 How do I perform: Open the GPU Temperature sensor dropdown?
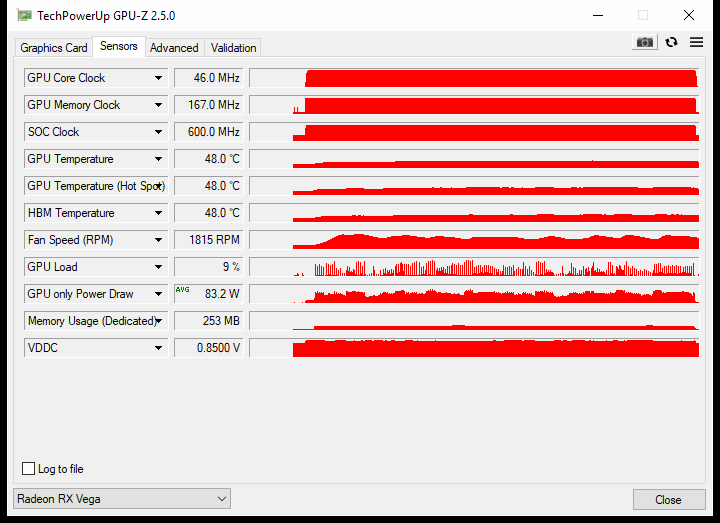(96, 159)
